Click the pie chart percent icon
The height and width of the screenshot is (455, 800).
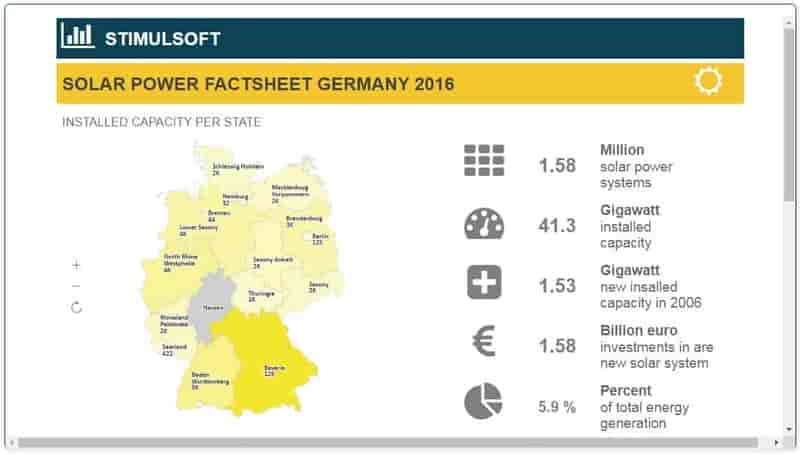coord(483,401)
